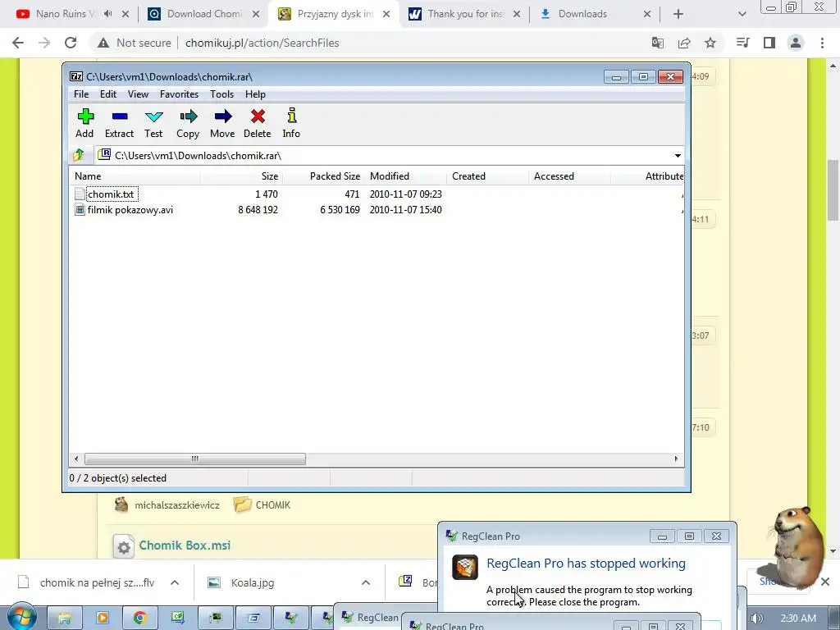This screenshot has height=630, width=840.
Task: Open the downloaded Koala.jpg item
Action: [x=253, y=583]
